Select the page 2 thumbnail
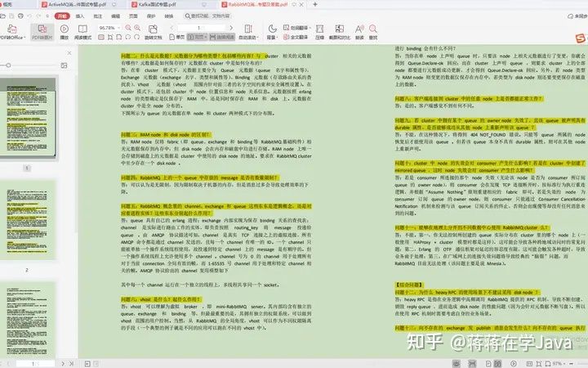This screenshot has width=588, height=368. point(27,220)
